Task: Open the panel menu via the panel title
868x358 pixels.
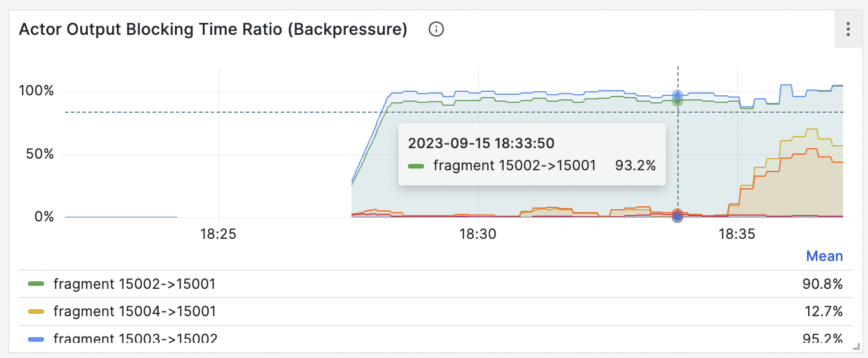Action: pyautogui.click(x=212, y=29)
